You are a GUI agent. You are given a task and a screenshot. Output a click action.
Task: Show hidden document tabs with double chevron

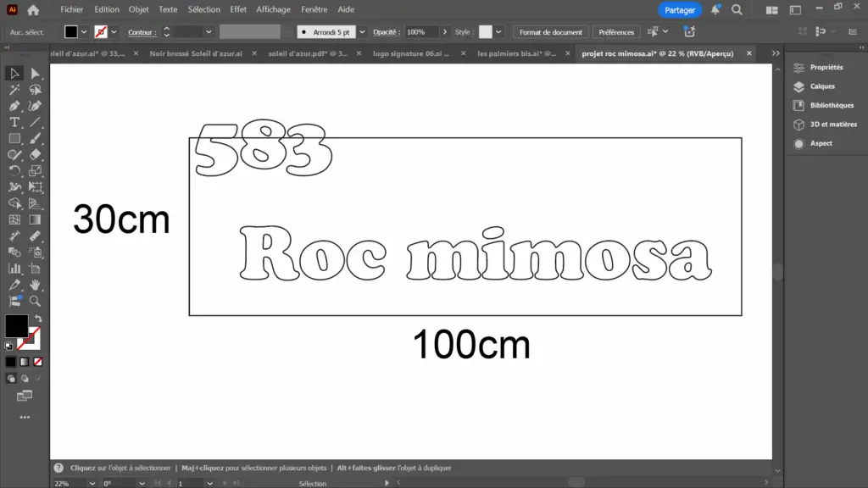pyautogui.click(x=776, y=53)
